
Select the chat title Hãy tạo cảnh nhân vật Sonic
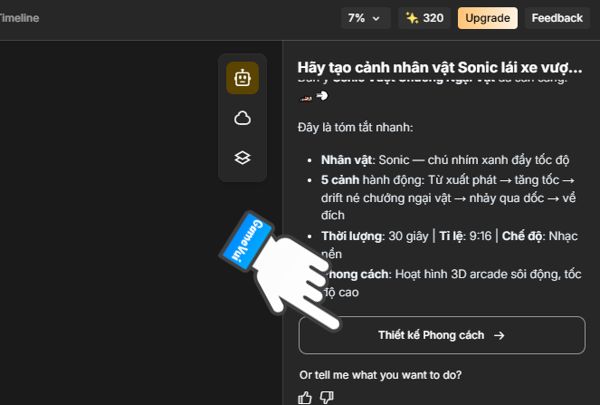click(440, 67)
